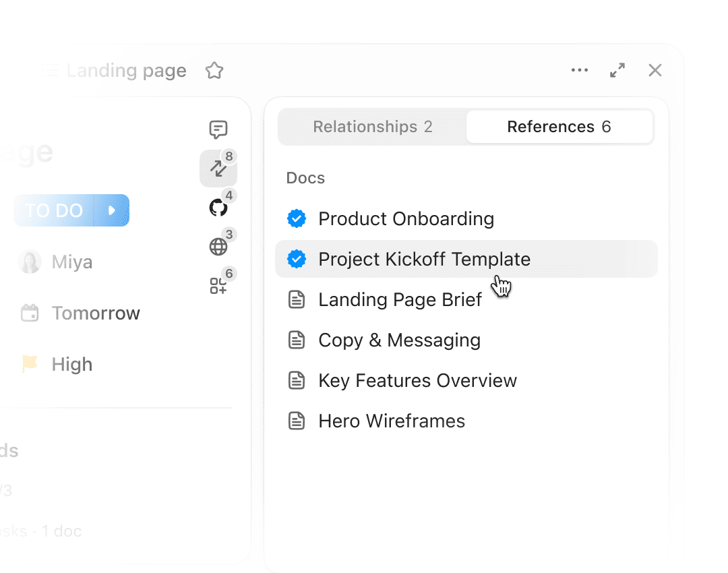The height and width of the screenshot is (573, 728).
Task: Expand the task panel to full screen
Action: pos(617,70)
